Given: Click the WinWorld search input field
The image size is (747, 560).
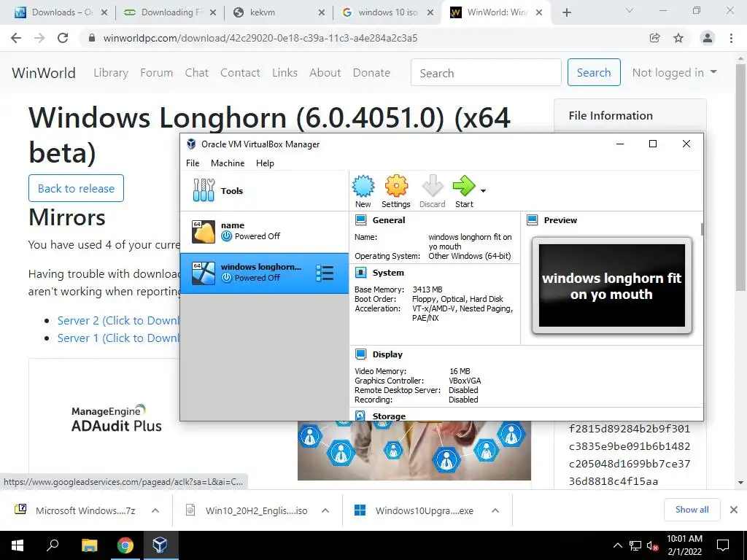Looking at the screenshot, I should (486, 72).
